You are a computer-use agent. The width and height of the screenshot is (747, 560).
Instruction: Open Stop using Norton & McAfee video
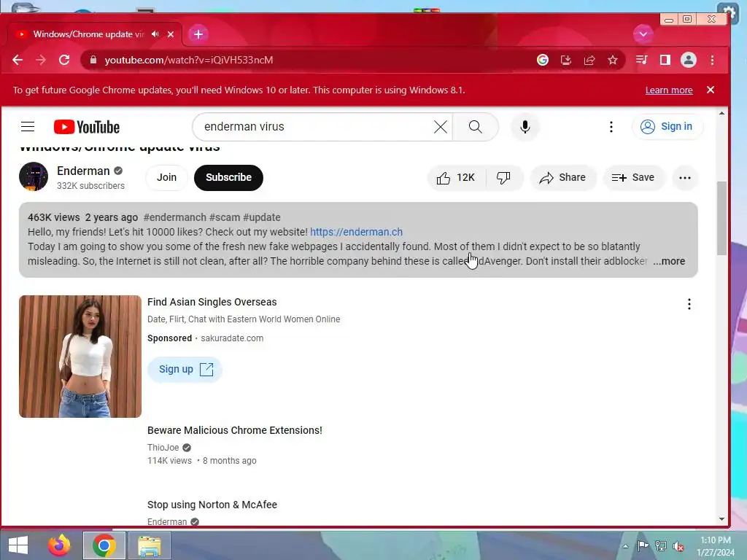point(212,505)
